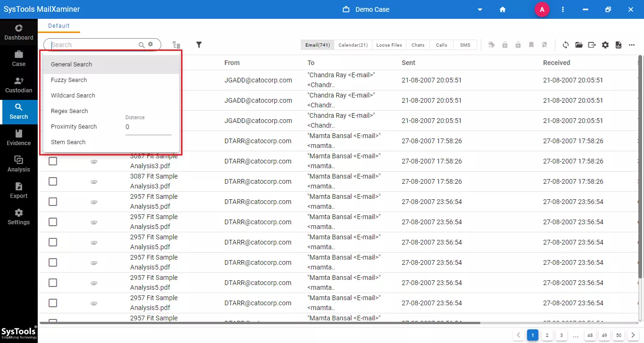Go to next page arrow
This screenshot has height=343, width=644.
(633, 335)
